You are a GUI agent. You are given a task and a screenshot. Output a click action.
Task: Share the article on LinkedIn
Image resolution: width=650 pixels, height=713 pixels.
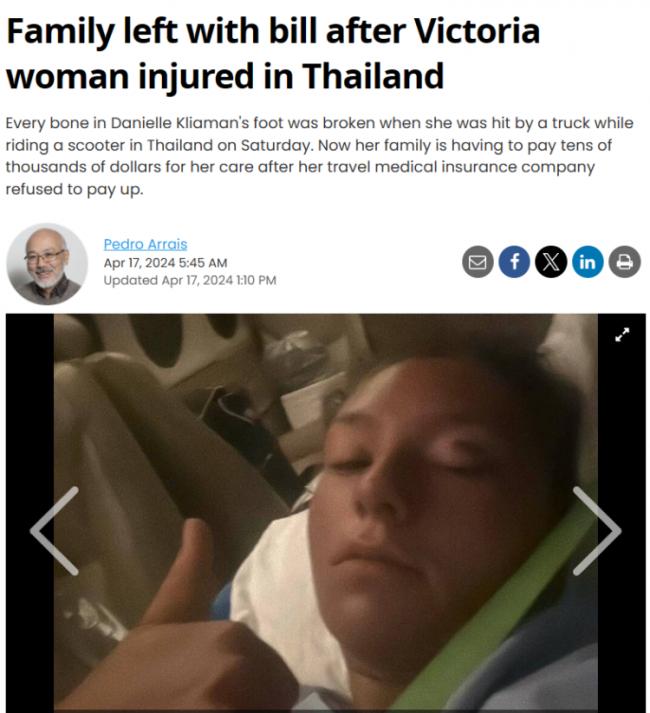[588, 262]
